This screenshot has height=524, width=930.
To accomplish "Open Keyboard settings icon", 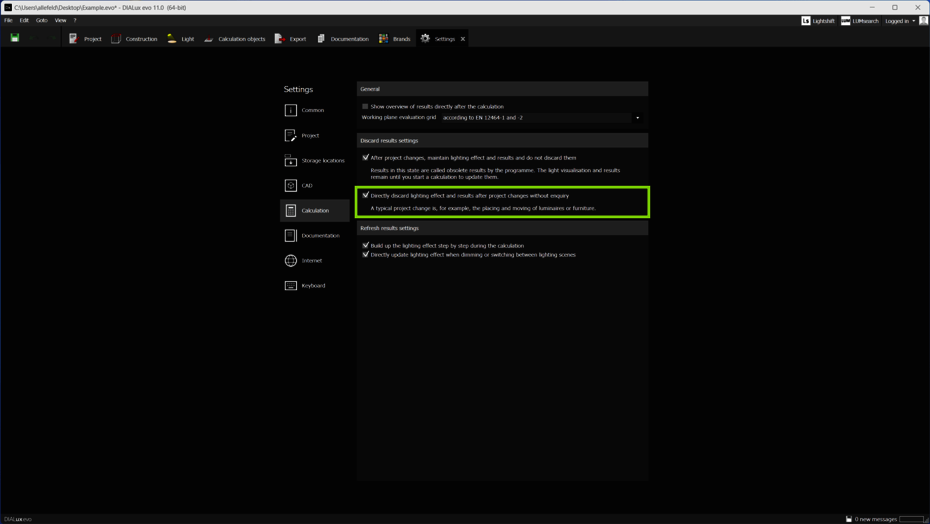I will tap(291, 285).
